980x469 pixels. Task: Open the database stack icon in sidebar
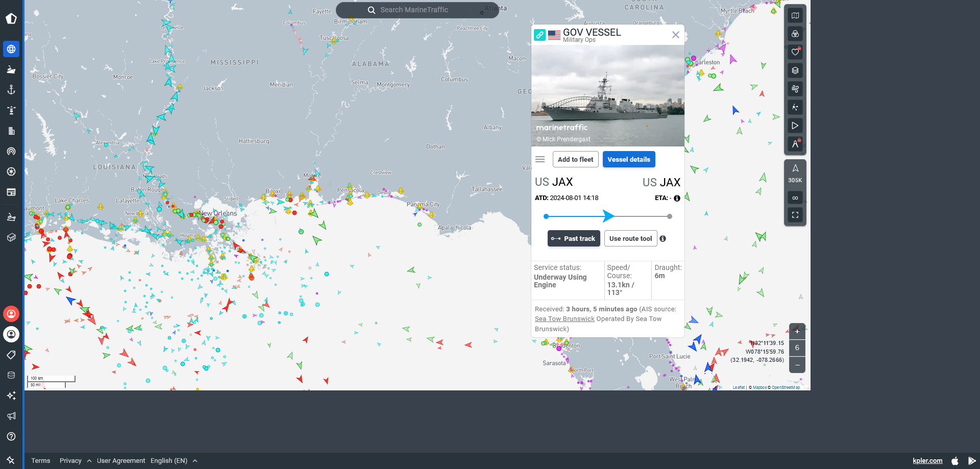click(11, 375)
